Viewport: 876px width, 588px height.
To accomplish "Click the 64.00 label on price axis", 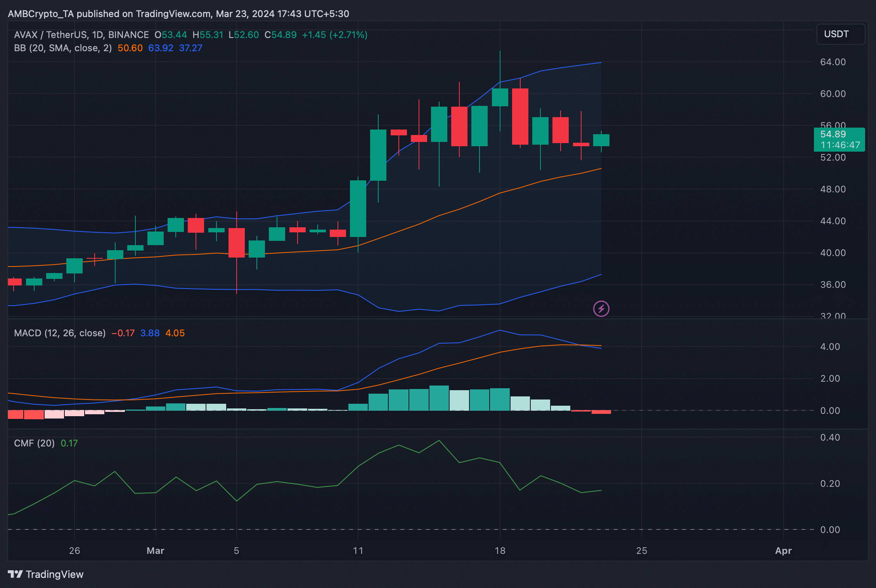I will point(833,62).
